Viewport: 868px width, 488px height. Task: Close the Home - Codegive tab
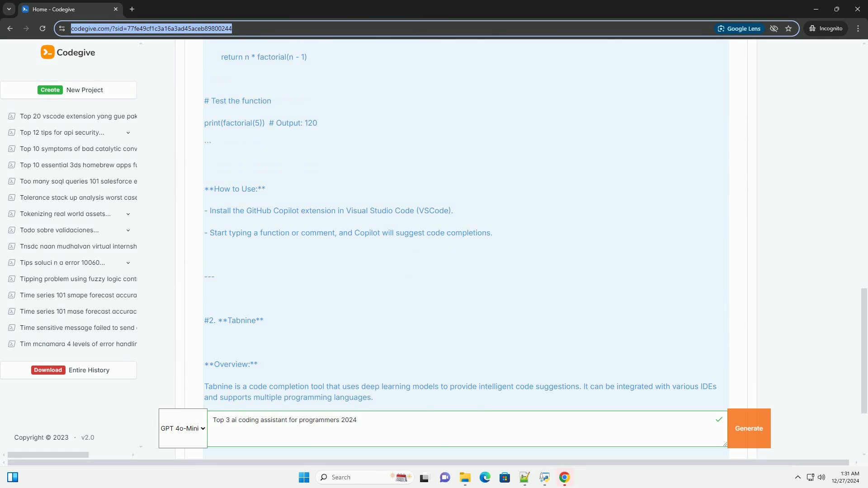(x=116, y=9)
